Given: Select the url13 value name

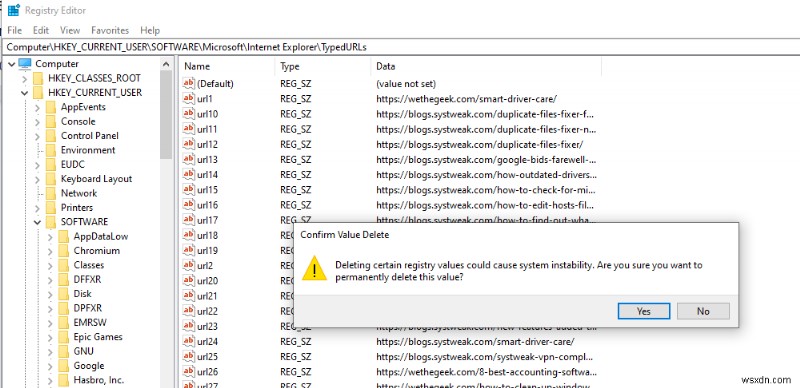Looking at the screenshot, I should [207, 159].
